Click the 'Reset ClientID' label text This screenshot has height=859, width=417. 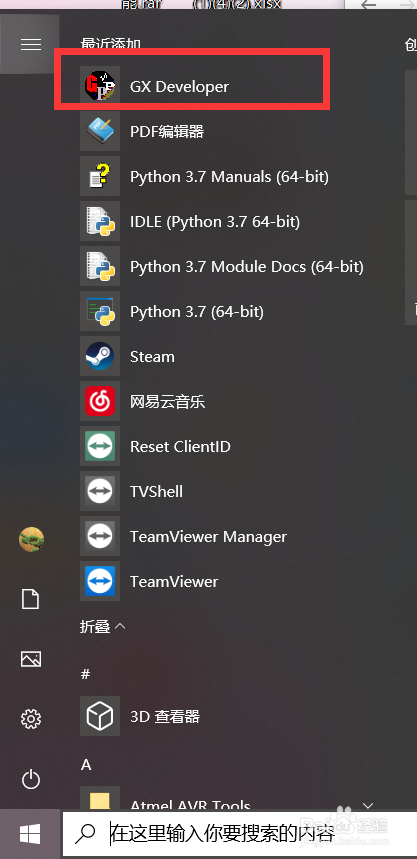coord(180,446)
